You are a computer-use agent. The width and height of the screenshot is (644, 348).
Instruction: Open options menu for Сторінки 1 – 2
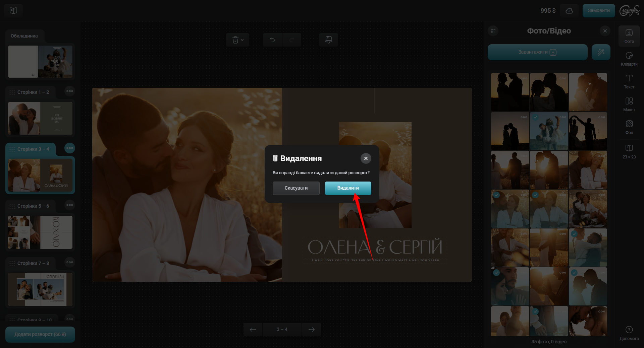70,91
